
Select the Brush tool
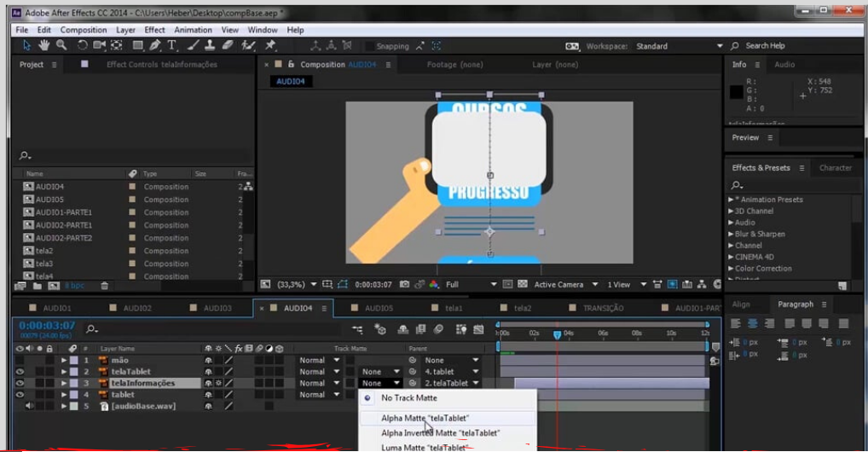click(x=193, y=45)
